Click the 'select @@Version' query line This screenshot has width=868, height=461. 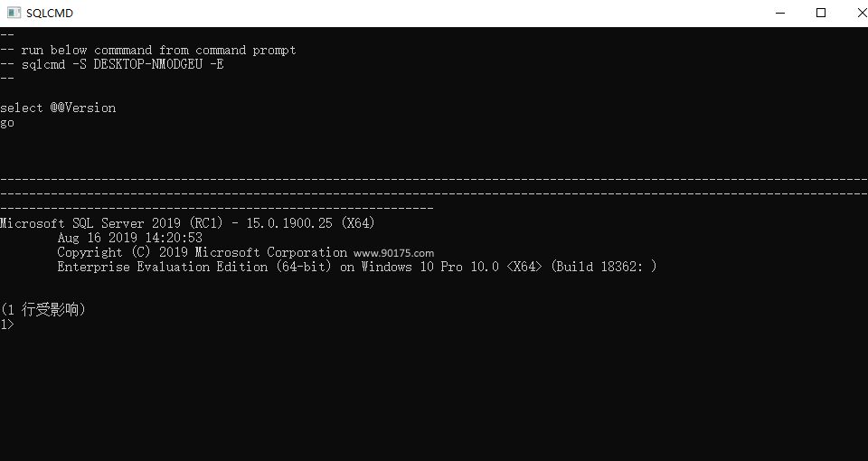tap(58, 108)
